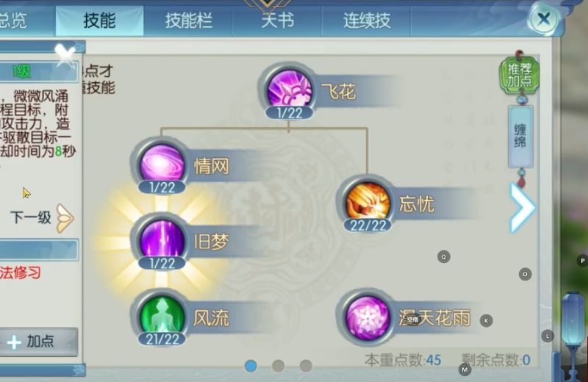
Task: Switch to third skill page dot
Action: click(306, 366)
